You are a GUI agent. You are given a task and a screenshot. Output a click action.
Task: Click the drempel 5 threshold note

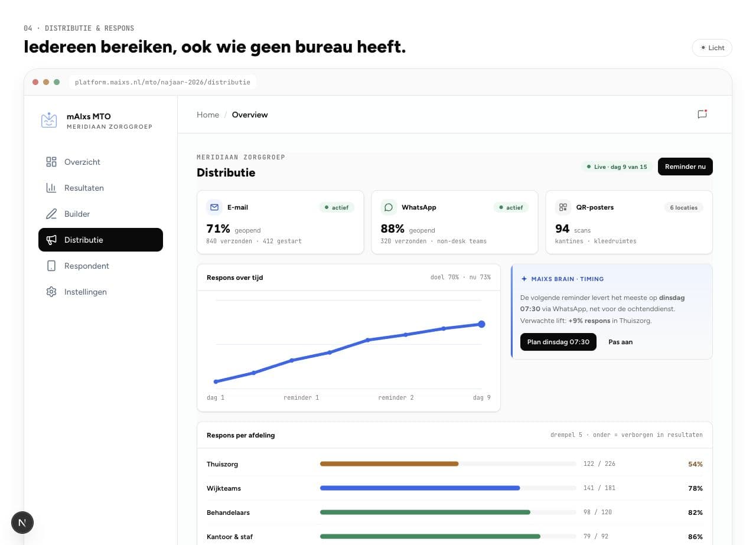(627, 435)
